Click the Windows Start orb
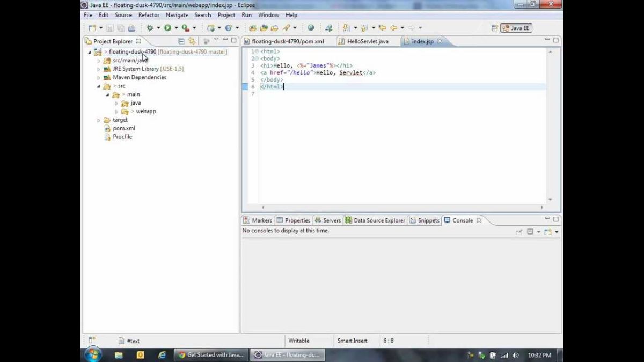Viewport: 644px width, 362px height. (93, 354)
